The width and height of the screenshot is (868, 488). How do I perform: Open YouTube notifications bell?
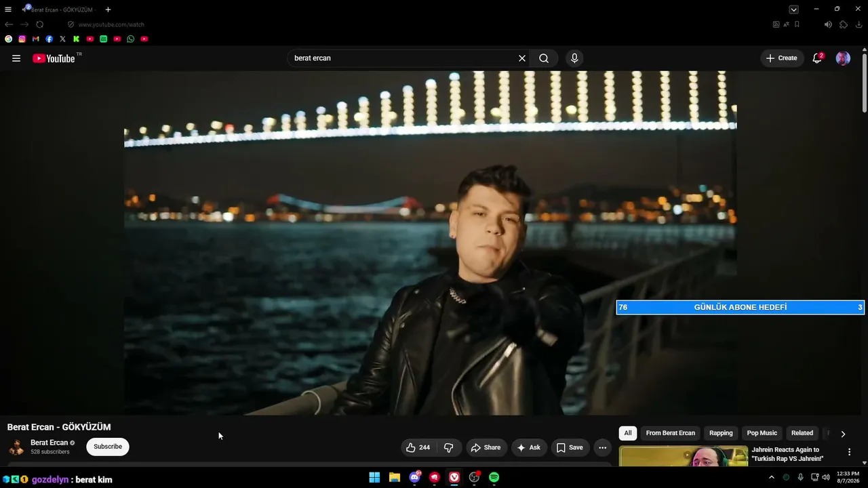click(817, 58)
